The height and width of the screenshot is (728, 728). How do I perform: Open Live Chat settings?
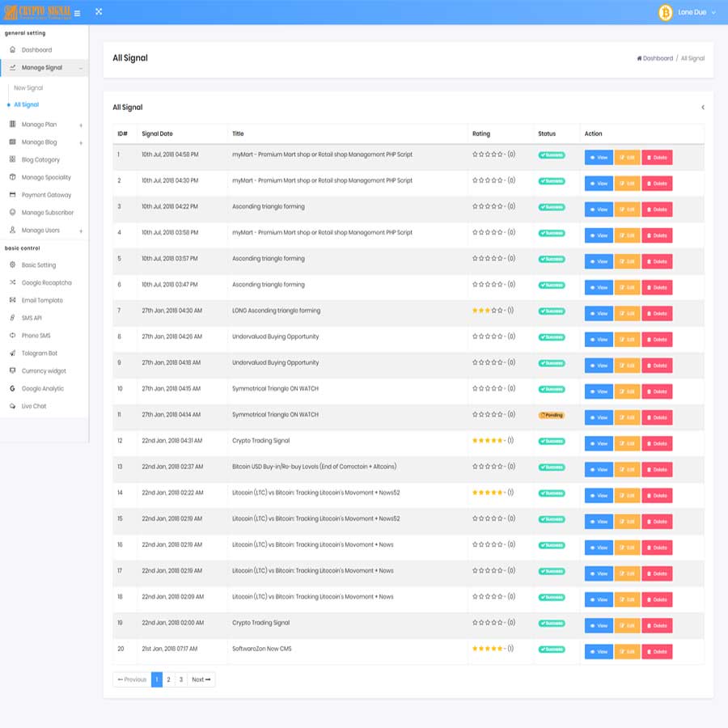click(33, 406)
